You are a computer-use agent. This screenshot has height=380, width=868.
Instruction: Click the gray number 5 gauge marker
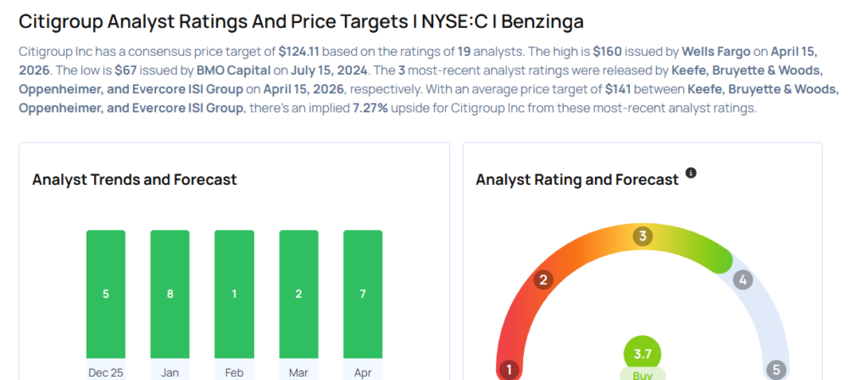point(776,370)
